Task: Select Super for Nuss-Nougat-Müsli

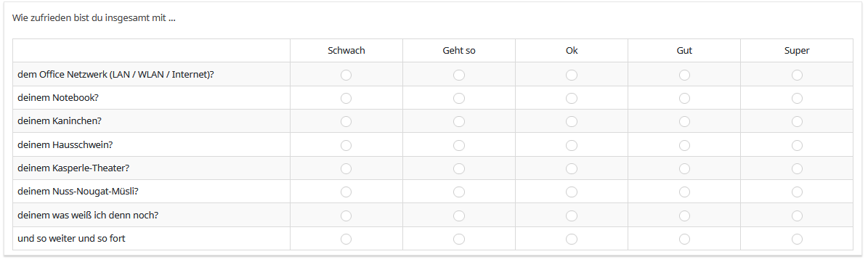Action: [797, 192]
